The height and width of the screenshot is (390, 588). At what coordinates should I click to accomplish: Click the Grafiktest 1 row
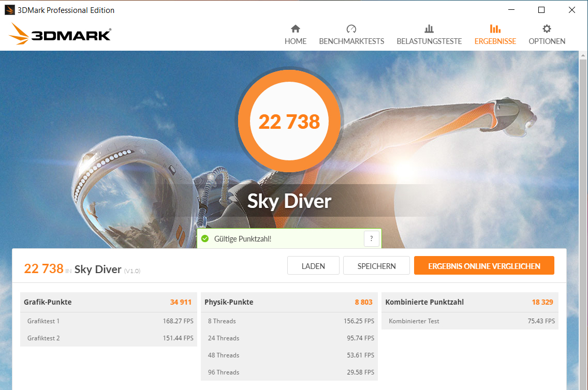[108, 321]
